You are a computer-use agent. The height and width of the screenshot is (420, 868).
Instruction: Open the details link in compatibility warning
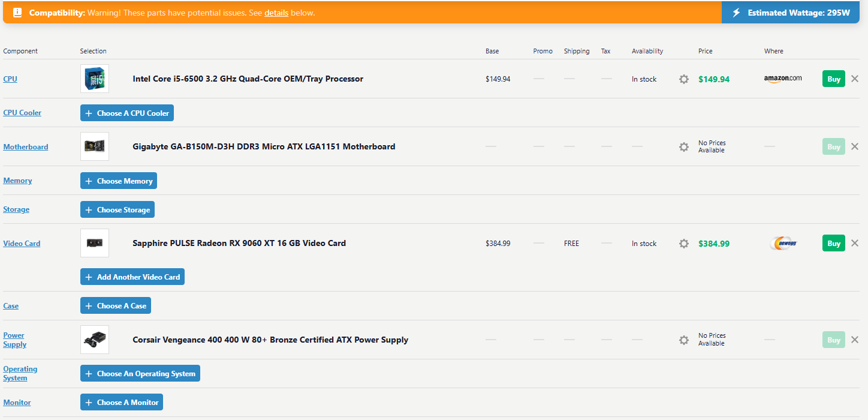(x=276, y=13)
